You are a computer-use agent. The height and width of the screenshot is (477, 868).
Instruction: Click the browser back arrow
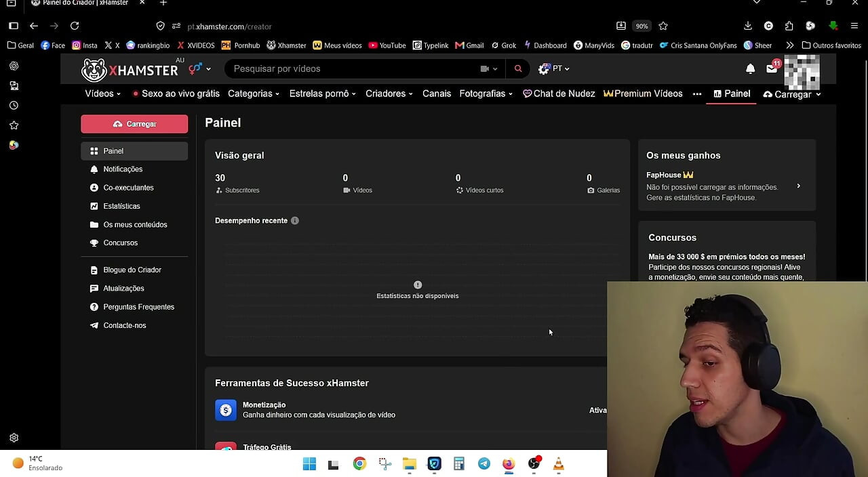click(x=34, y=26)
